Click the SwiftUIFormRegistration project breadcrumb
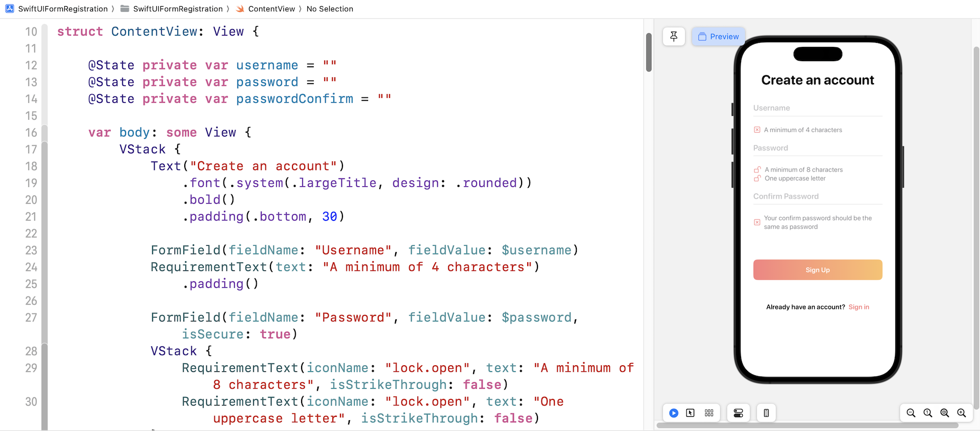This screenshot has width=980, height=431. click(63, 9)
